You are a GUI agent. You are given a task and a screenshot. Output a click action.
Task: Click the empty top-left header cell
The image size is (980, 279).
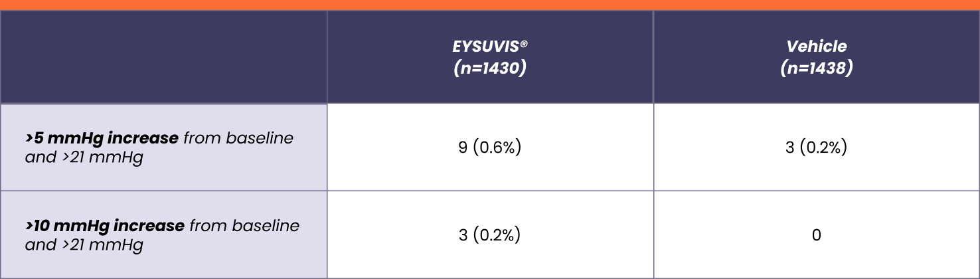coord(163,57)
